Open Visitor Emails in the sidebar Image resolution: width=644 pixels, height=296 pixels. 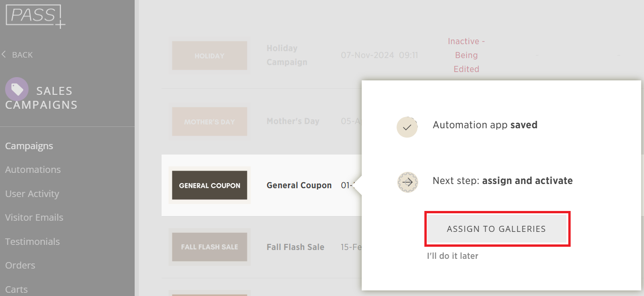click(34, 217)
